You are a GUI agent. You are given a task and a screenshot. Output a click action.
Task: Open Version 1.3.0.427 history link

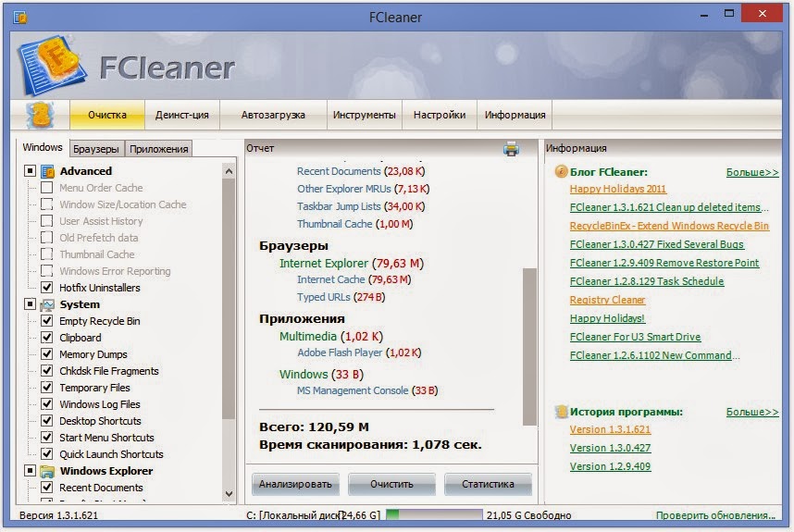tap(610, 448)
